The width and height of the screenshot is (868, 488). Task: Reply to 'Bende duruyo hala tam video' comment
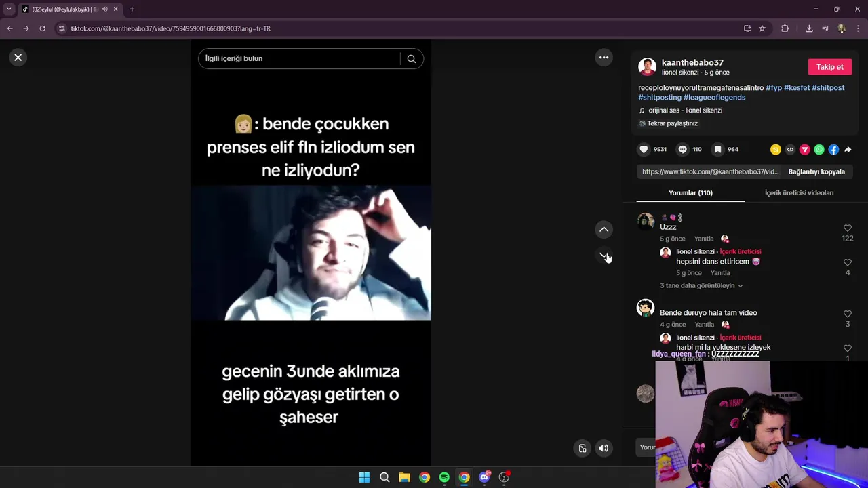(704, 325)
